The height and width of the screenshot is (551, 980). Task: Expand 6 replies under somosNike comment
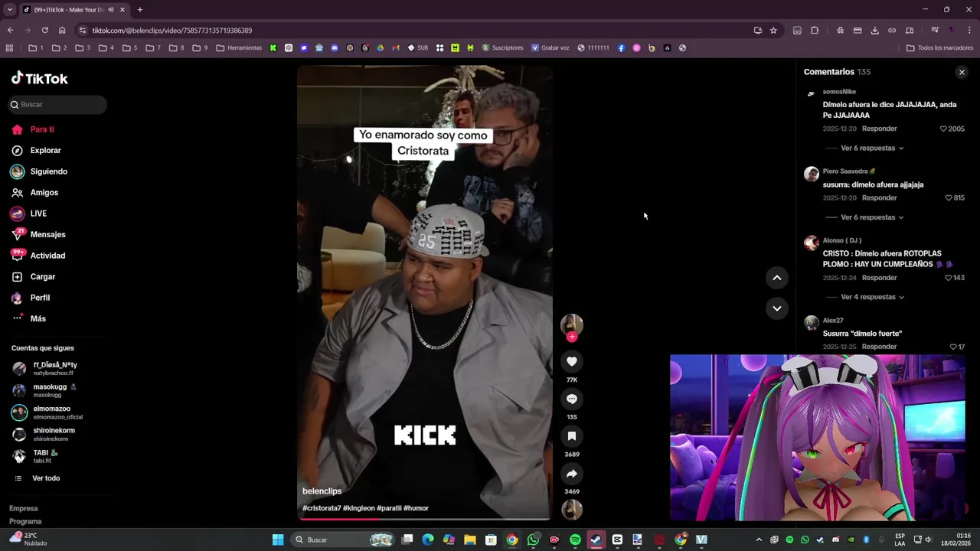point(872,148)
